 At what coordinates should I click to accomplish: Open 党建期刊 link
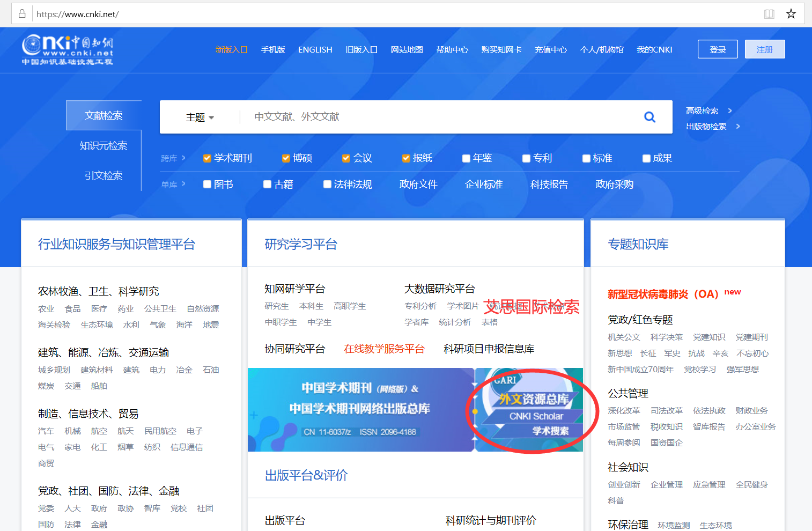click(751, 337)
